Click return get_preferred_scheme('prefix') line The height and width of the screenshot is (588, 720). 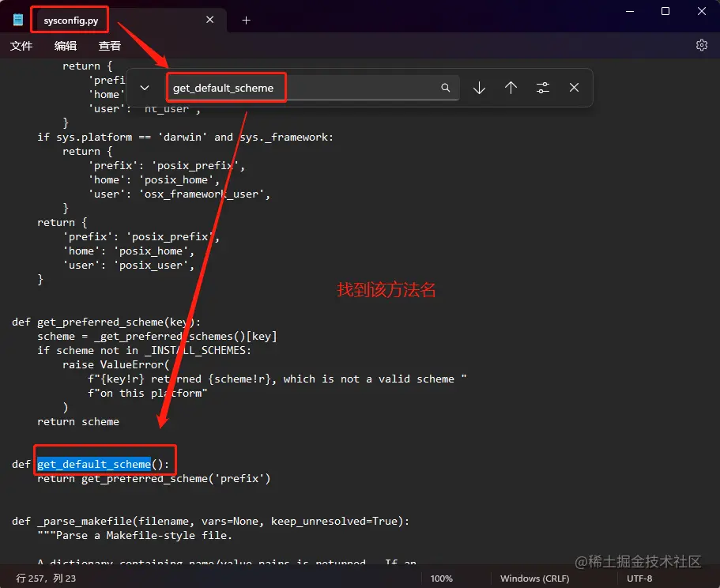(154, 479)
